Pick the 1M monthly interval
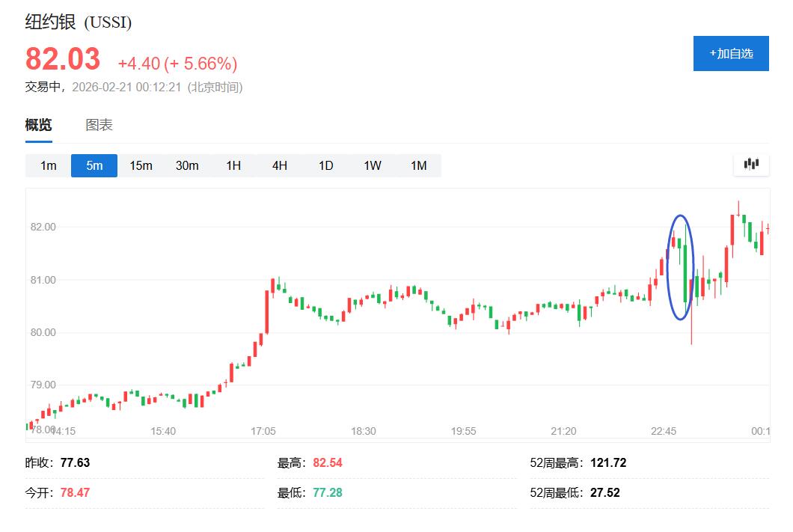This screenshot has width=793, height=532. (419, 165)
